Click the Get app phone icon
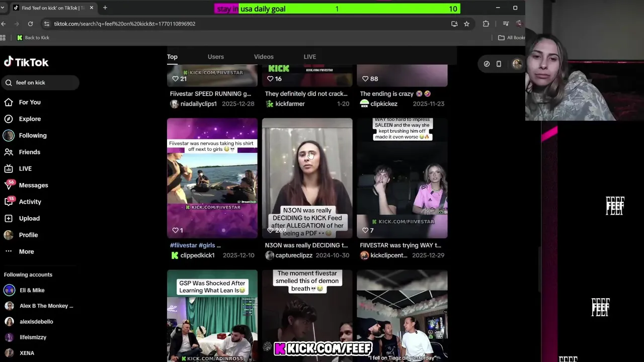The height and width of the screenshot is (362, 644). (x=499, y=64)
